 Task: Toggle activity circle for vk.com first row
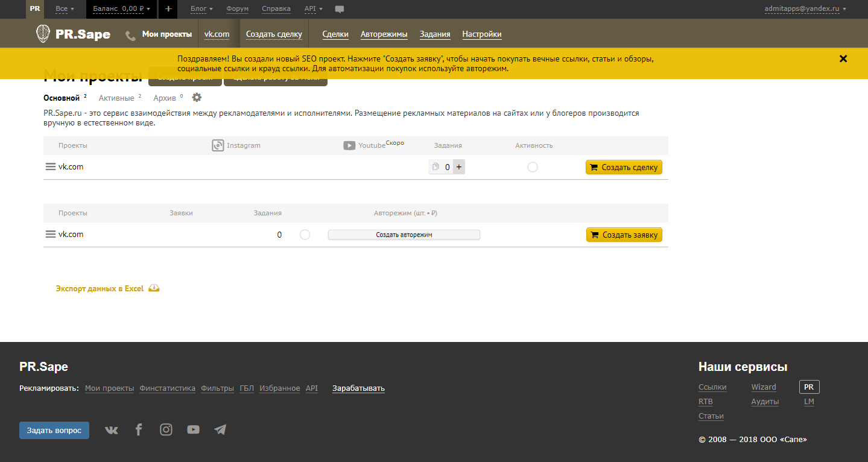point(532,167)
